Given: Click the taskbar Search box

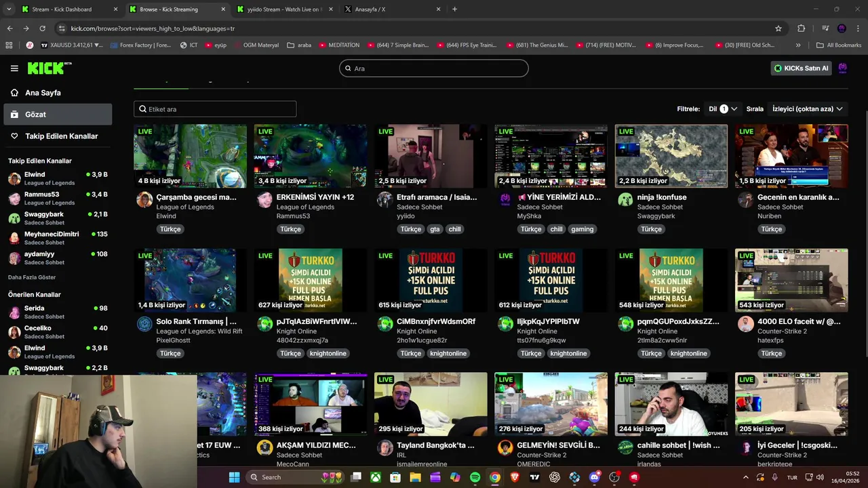Looking at the screenshot, I should click(x=296, y=477).
